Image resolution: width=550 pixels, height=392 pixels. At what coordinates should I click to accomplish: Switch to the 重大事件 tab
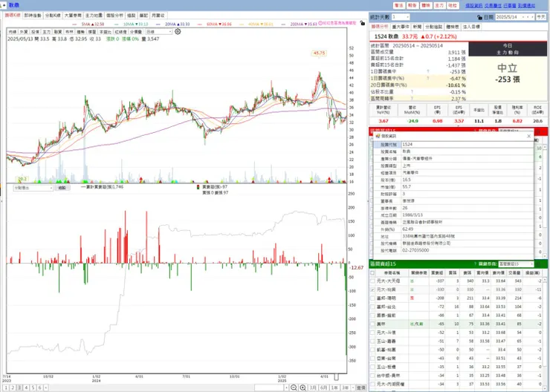pyautogui.click(x=401, y=27)
